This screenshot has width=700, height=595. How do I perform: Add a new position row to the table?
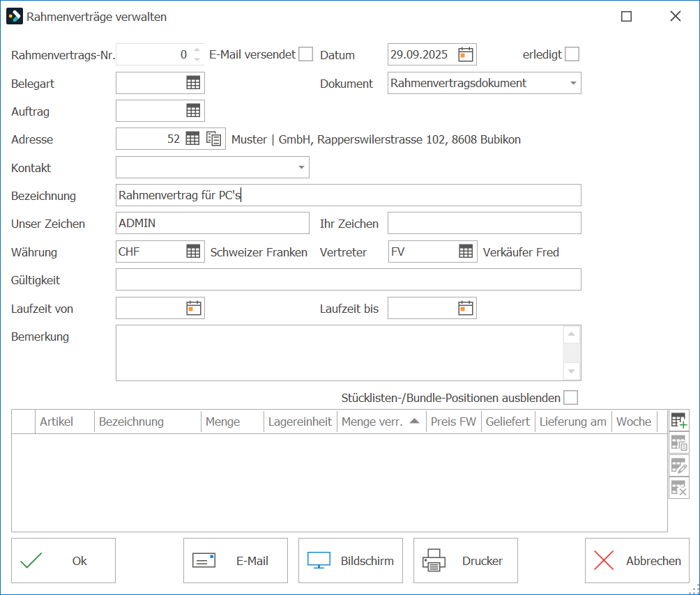[x=679, y=420]
